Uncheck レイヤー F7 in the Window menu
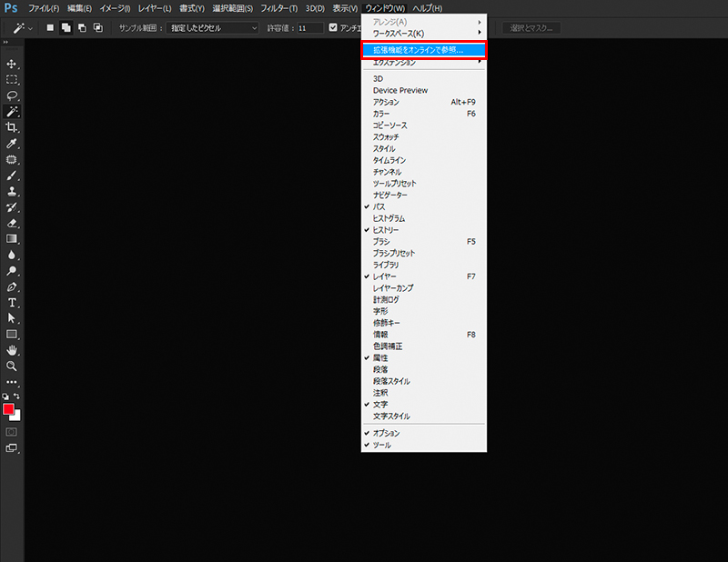Screen dimensions: 728x562 pos(424,276)
